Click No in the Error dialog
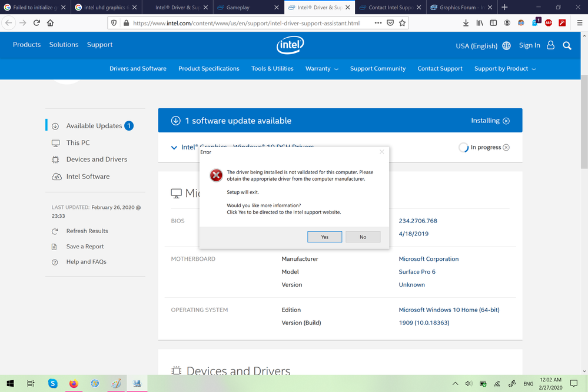 363,237
